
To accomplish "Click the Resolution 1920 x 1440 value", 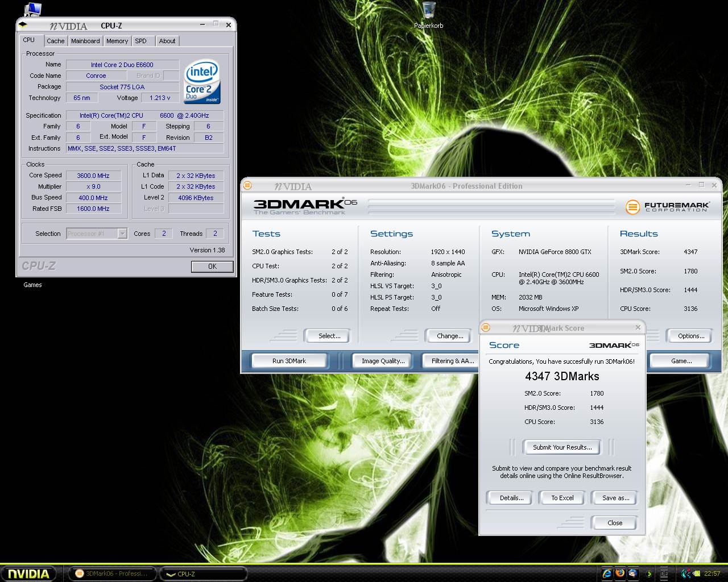I will [x=448, y=252].
